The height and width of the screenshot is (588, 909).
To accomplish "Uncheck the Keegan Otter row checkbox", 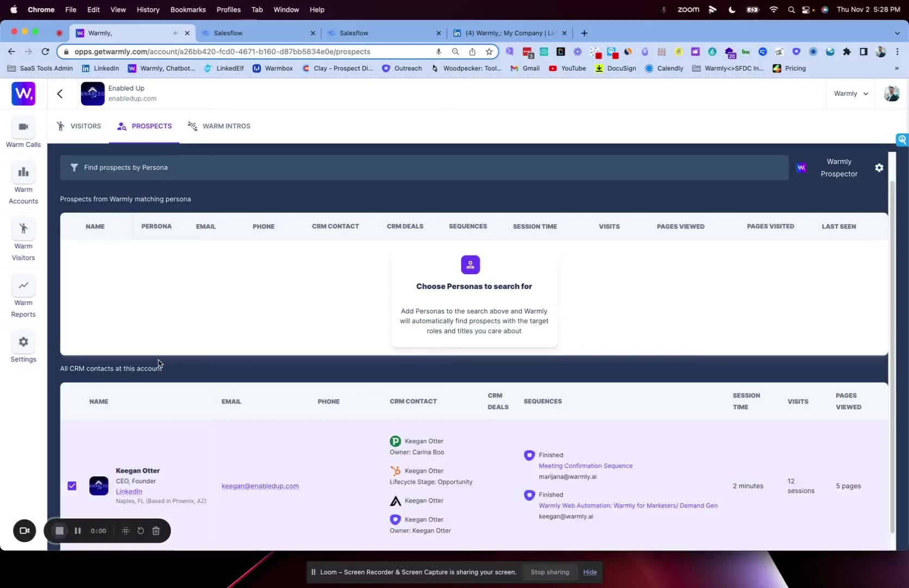I will (x=72, y=486).
